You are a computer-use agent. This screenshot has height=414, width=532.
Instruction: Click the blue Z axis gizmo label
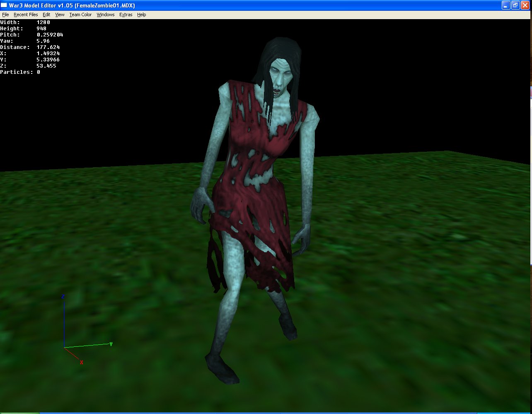pyautogui.click(x=63, y=297)
